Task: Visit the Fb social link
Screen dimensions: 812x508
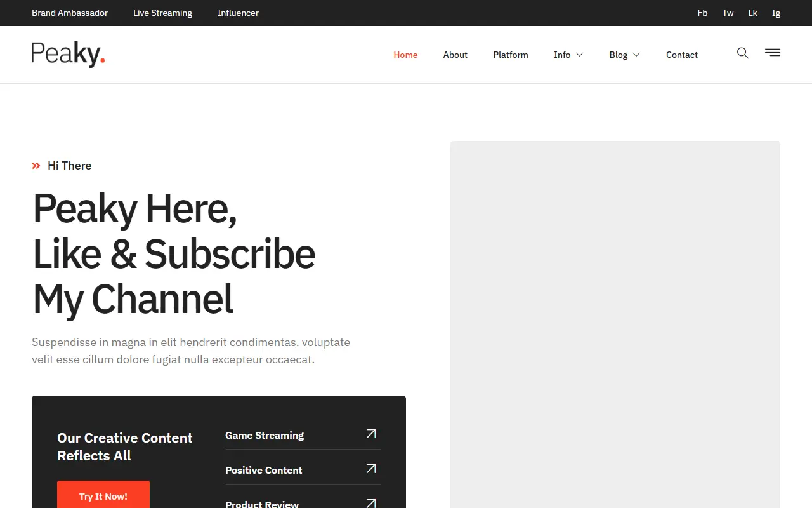Action: coord(702,13)
